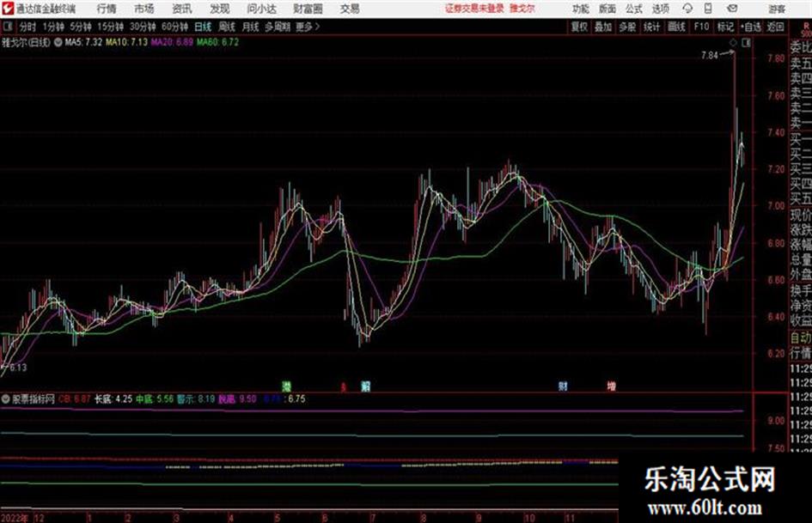
Task: Toggle the left panel icon beside 分时
Action: [x=7, y=27]
